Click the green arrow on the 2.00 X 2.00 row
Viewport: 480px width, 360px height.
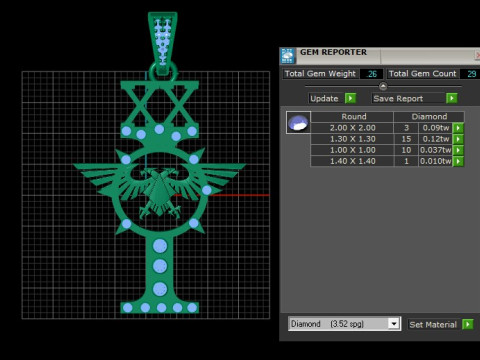coord(458,128)
